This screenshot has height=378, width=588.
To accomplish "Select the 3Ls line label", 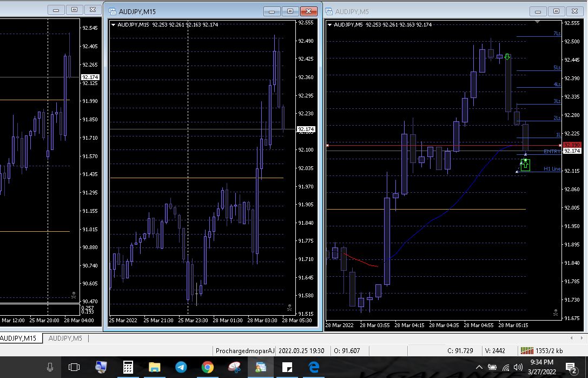I will (557, 101).
